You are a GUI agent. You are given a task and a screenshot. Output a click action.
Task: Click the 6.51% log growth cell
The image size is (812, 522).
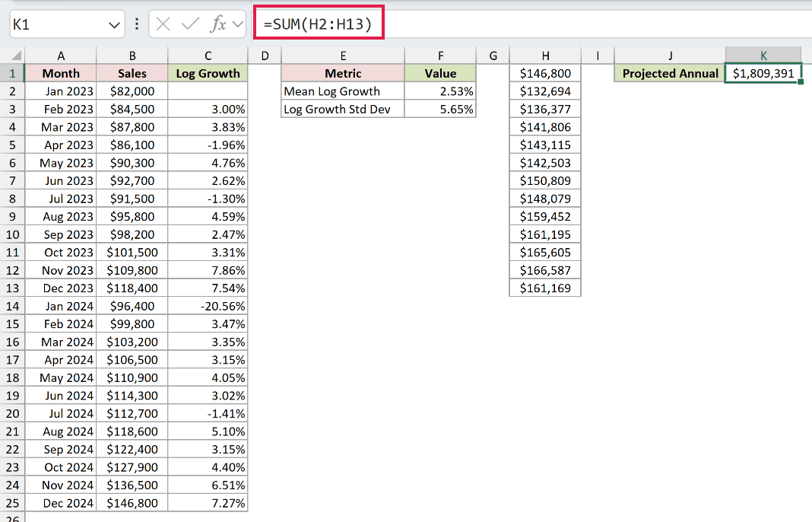(208, 485)
